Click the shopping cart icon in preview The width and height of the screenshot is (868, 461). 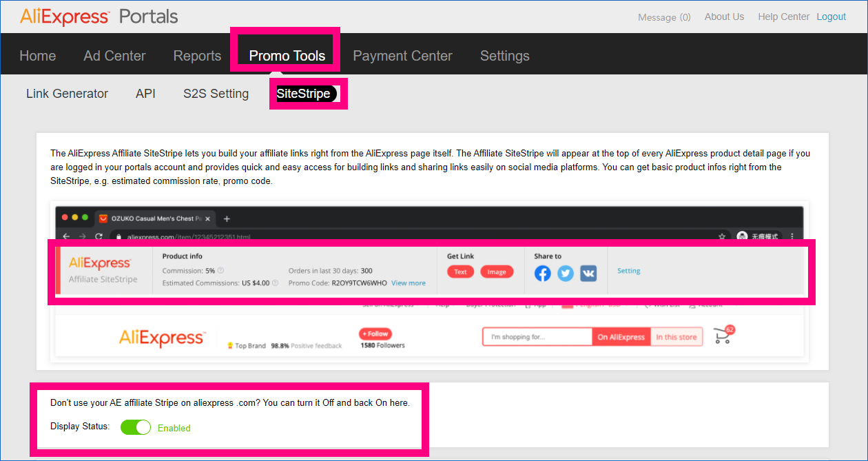pyautogui.click(x=723, y=335)
